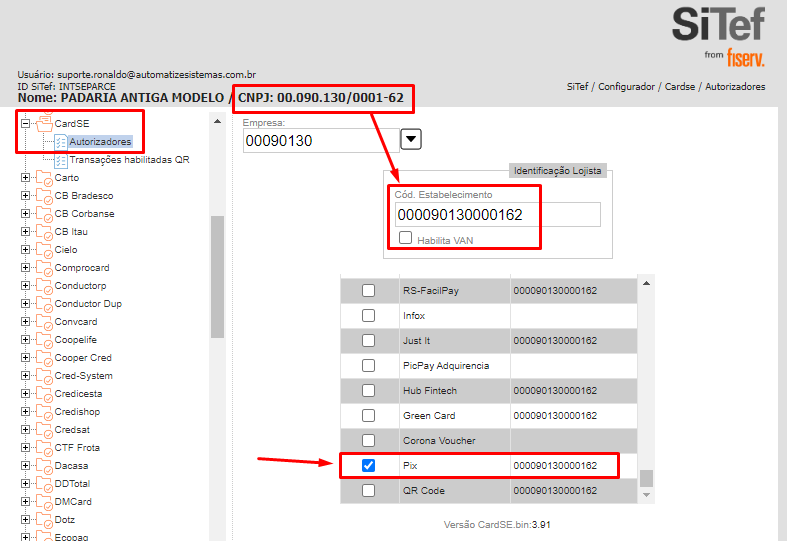Screen dimensions: 787x541
Task: Click the Cooper Cred folder icon
Action: pos(44,358)
